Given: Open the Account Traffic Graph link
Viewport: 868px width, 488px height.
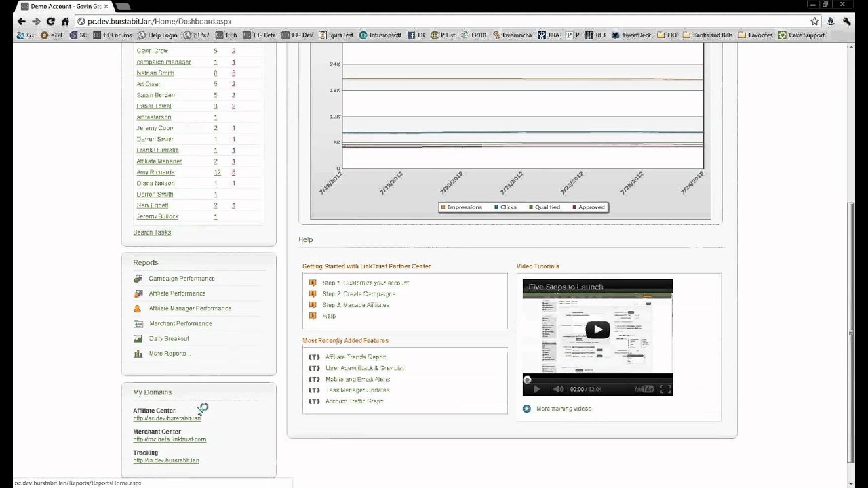Looking at the screenshot, I should pyautogui.click(x=355, y=401).
